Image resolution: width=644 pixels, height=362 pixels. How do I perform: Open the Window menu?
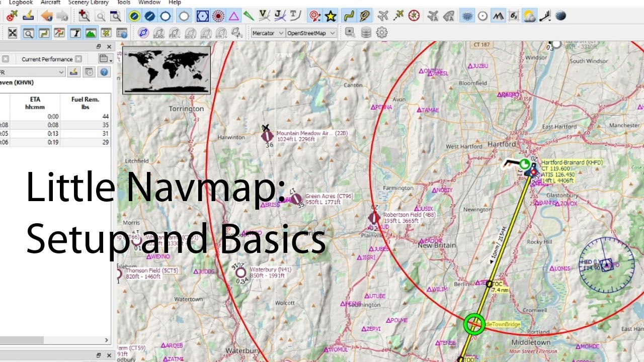(x=149, y=3)
